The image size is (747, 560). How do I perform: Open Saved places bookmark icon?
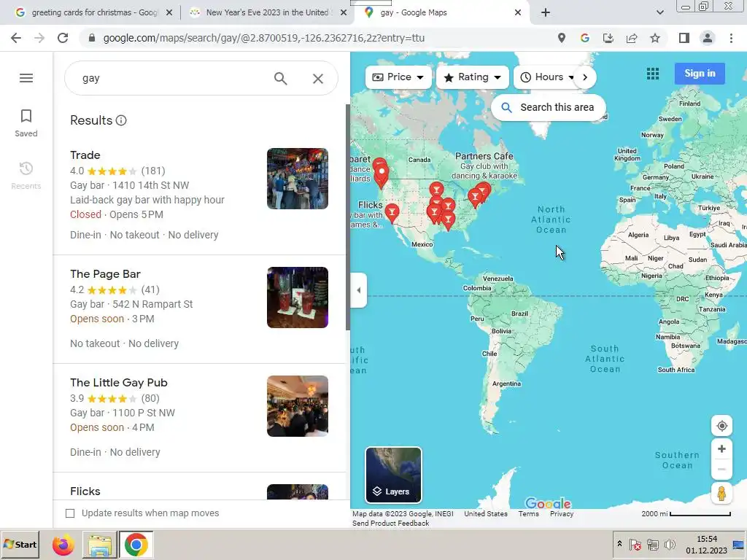(26, 122)
